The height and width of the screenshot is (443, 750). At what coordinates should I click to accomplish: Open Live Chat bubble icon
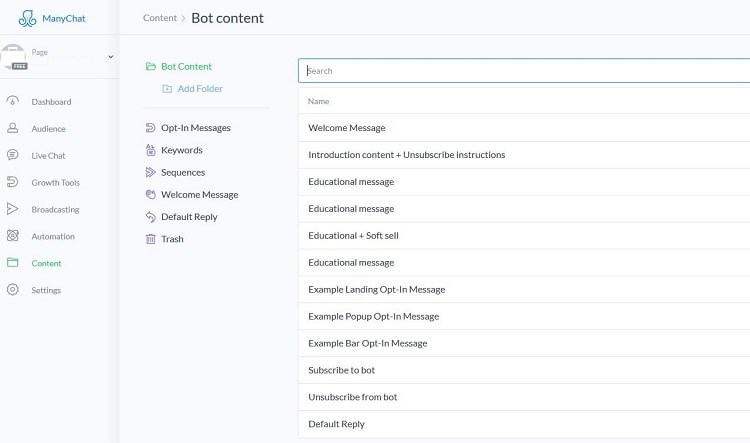[12, 155]
